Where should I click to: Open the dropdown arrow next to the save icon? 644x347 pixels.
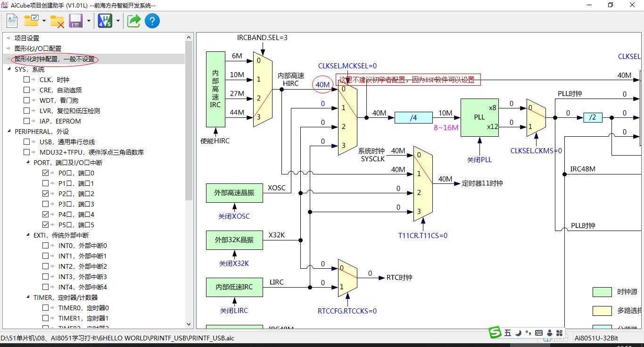tap(89, 21)
